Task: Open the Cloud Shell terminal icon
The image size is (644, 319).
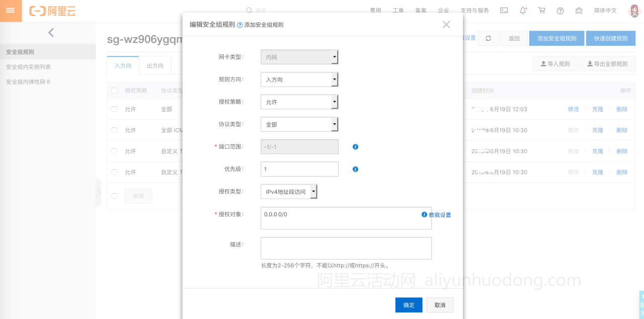Action: click(504, 11)
